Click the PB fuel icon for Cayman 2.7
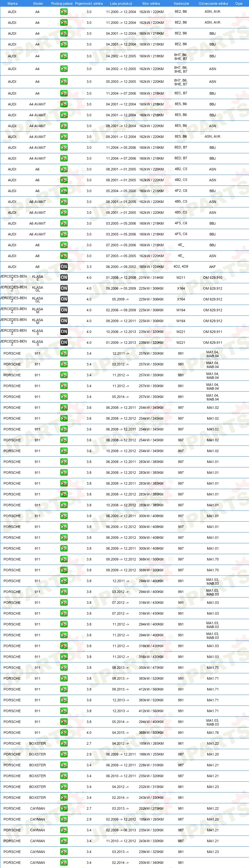This screenshot has height=868, width=249. (x=64, y=808)
